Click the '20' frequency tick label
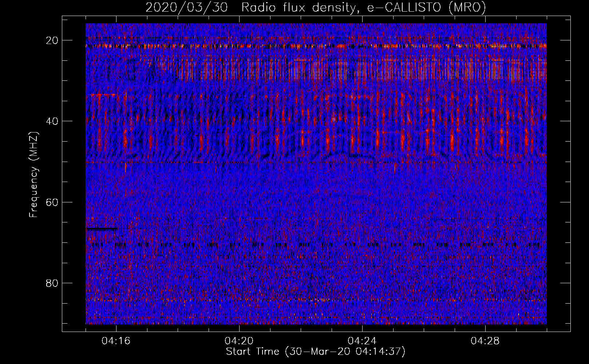The image size is (589, 364). pos(52,40)
